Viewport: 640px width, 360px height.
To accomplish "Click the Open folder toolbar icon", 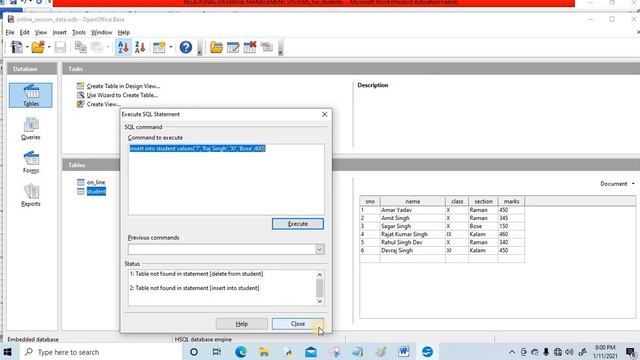I will 38,47.
